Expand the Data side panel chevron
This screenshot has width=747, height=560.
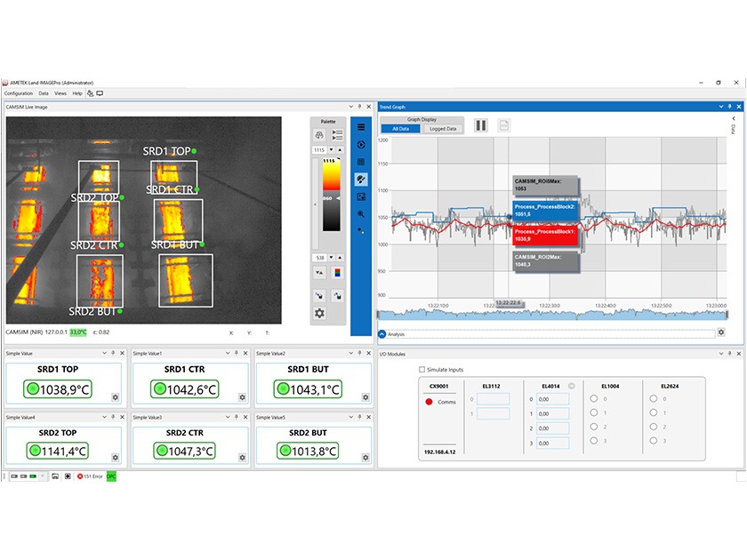[x=734, y=118]
